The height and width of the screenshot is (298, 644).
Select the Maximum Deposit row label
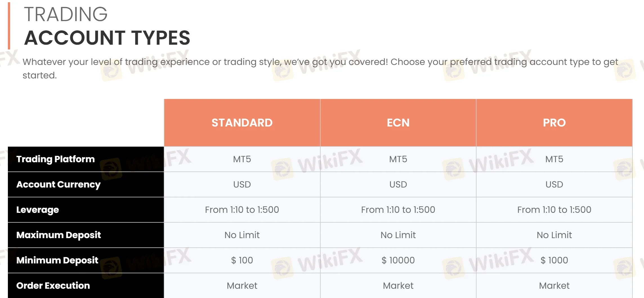click(59, 235)
